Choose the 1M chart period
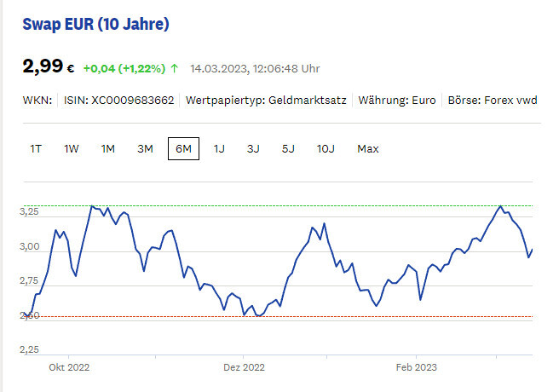Viewport: 559px width, 392px height. 108,149
